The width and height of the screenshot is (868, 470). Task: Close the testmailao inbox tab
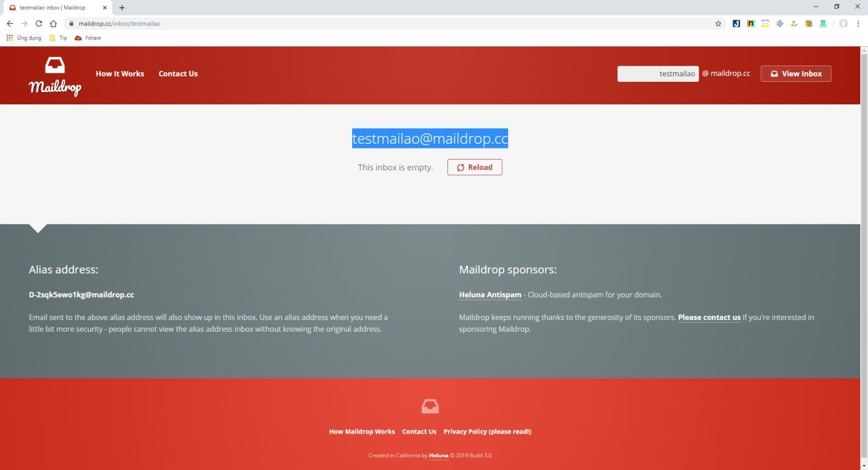tap(104, 8)
